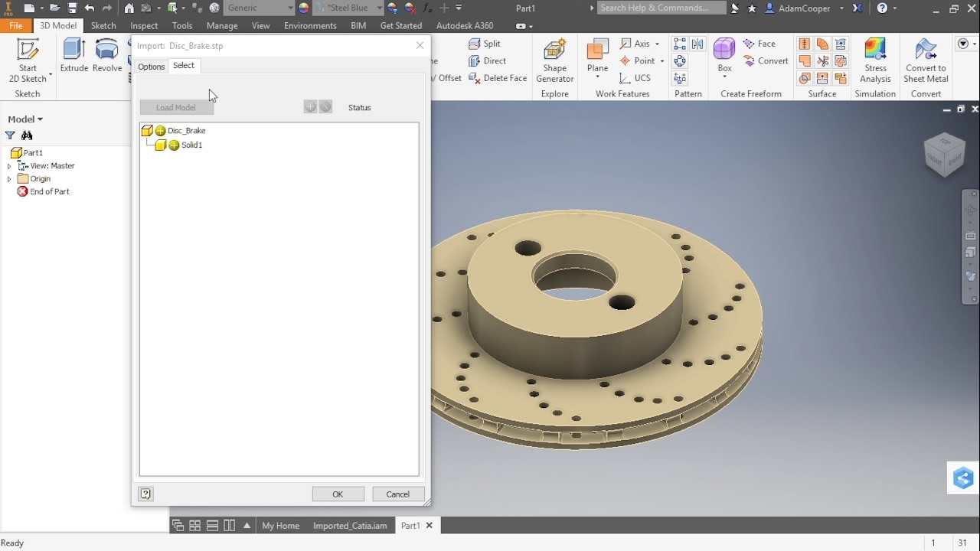The width and height of the screenshot is (980, 551).
Task: Click the Mirror pattern icon
Action: click(697, 44)
